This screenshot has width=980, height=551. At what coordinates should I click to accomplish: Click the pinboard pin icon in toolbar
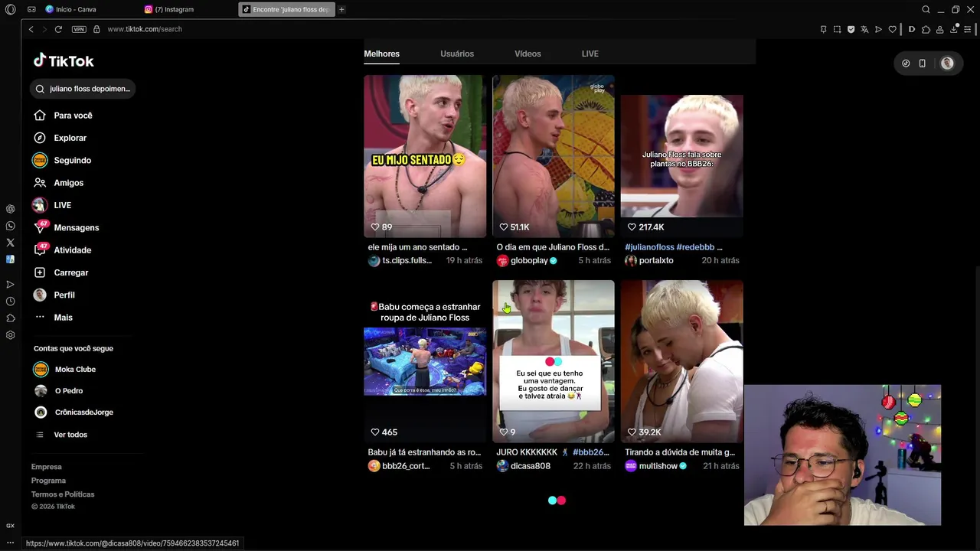coord(823,29)
